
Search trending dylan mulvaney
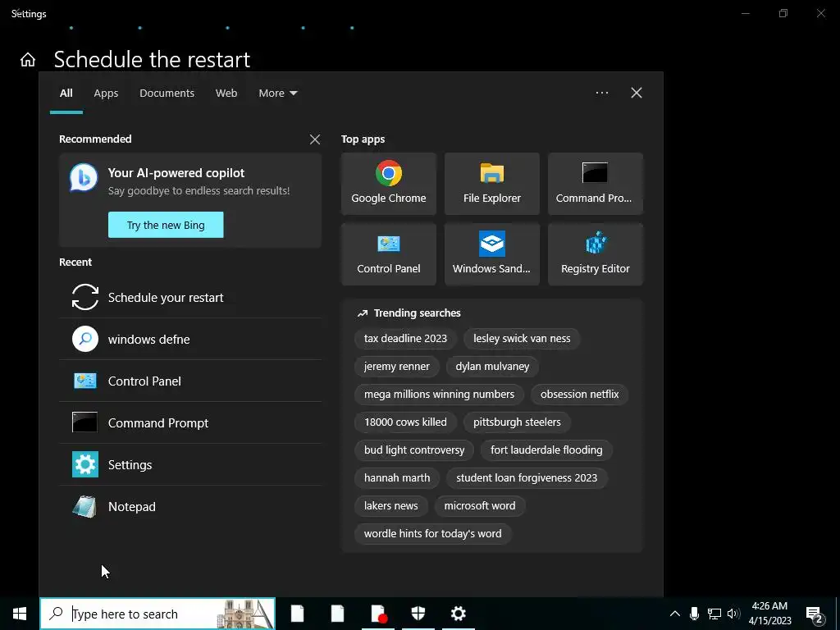[492, 367]
